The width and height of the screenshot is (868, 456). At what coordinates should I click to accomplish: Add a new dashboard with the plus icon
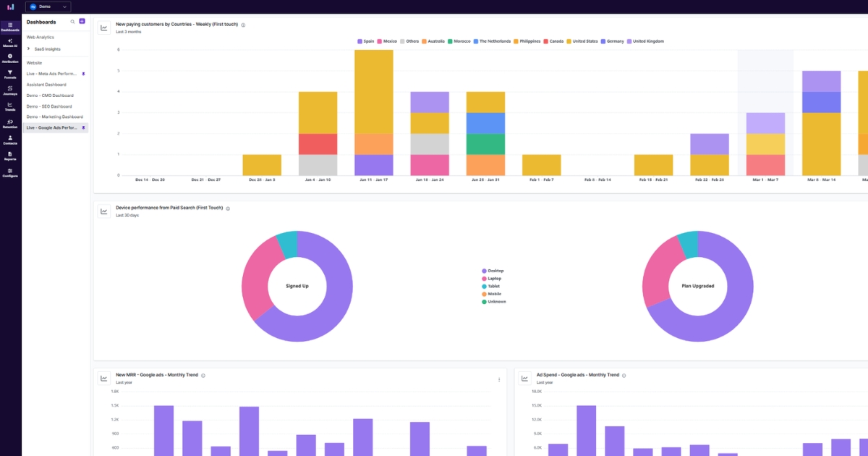[x=82, y=22]
